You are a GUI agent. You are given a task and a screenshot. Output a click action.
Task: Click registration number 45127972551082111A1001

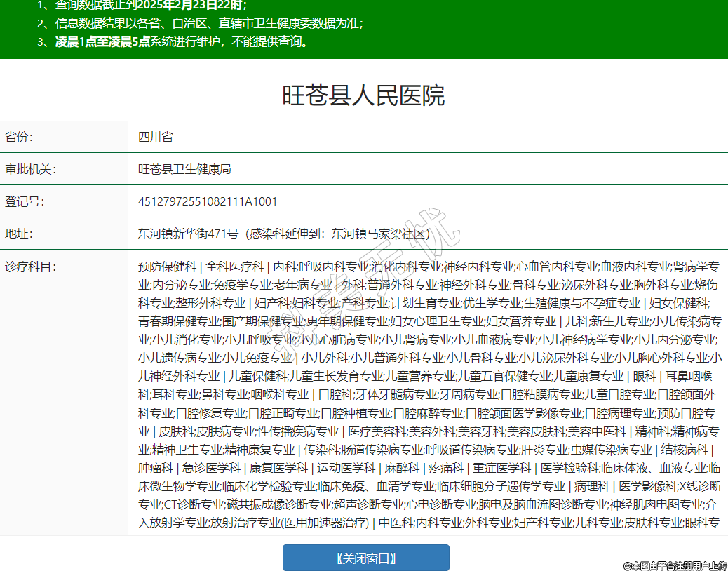coord(208,201)
